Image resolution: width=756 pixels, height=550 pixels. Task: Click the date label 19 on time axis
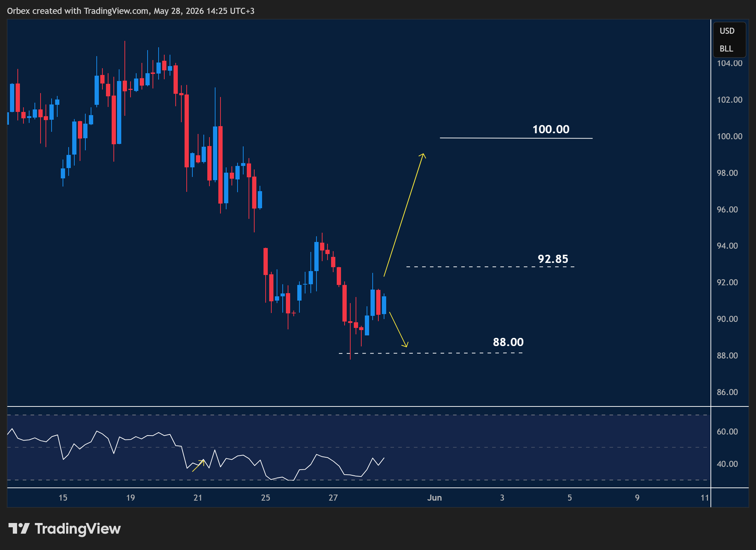click(x=131, y=498)
